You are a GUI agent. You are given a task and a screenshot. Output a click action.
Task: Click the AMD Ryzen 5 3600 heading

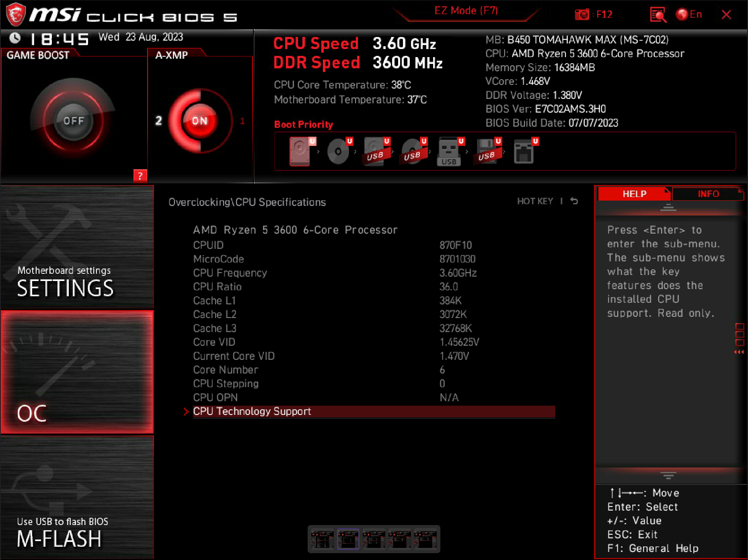[295, 230]
